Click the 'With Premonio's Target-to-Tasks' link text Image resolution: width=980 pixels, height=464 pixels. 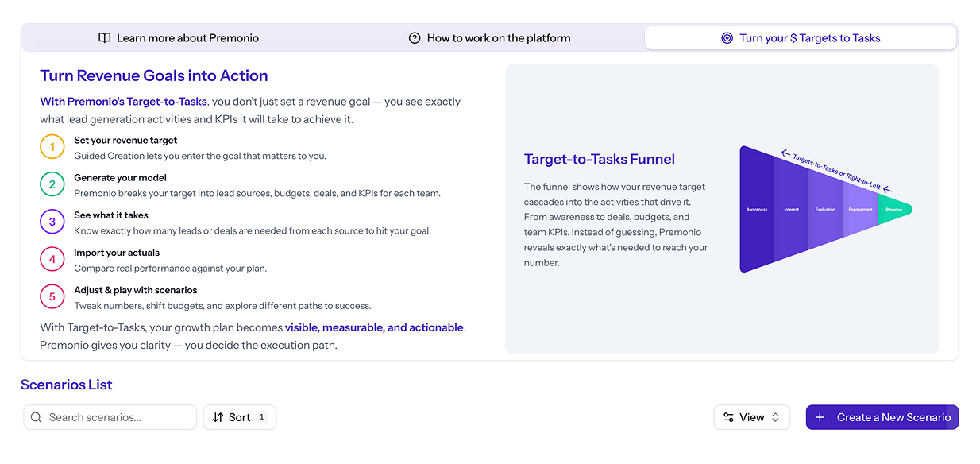tap(123, 102)
